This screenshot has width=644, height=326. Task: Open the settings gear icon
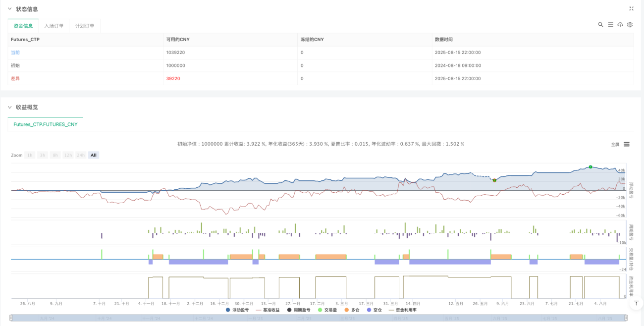[630, 24]
